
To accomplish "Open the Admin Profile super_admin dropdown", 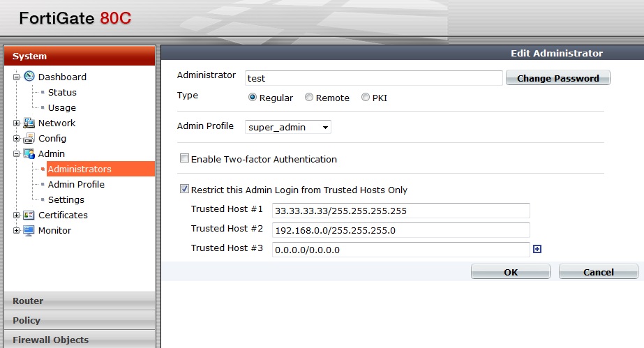I will [x=288, y=127].
